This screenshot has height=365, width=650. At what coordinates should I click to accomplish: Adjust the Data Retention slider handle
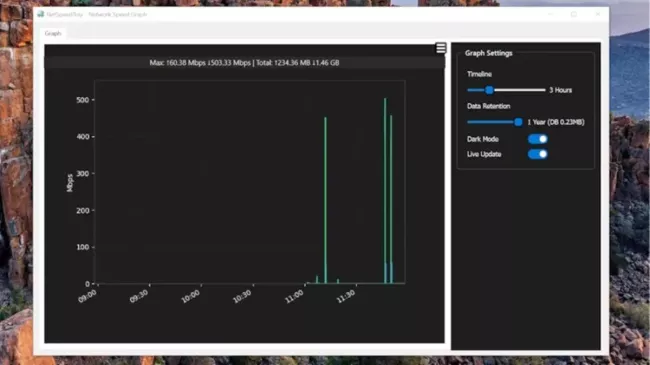coord(518,122)
